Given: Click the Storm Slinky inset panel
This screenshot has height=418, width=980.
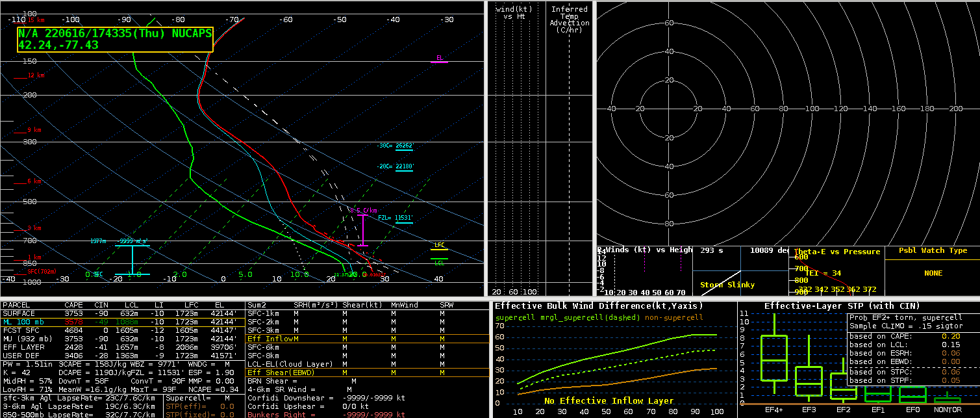Looking at the screenshot, I should (739, 270).
